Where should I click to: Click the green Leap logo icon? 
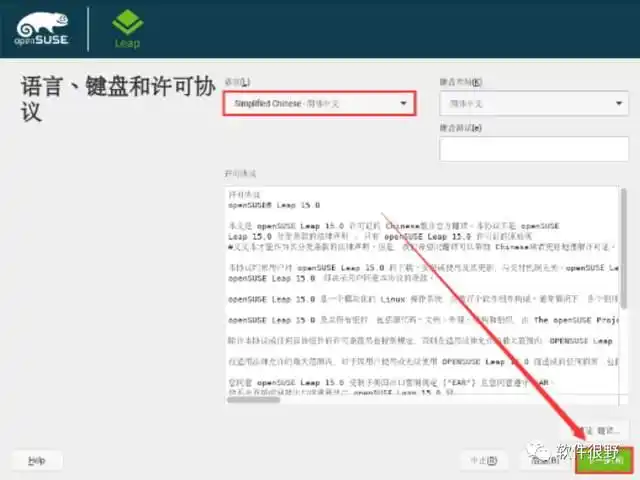(128, 22)
